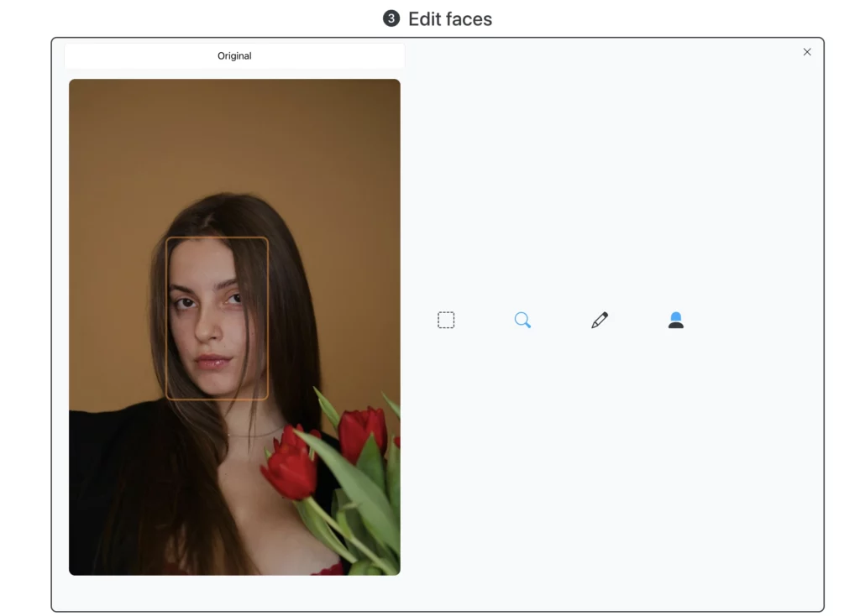860x616 pixels.
Task: Tap the face profile icon on the right
Action: pos(676,319)
